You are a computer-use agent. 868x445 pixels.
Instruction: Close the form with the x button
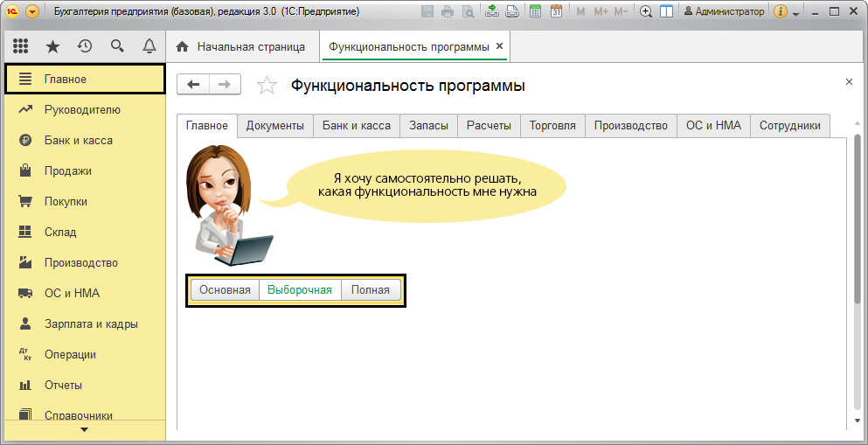[x=849, y=82]
